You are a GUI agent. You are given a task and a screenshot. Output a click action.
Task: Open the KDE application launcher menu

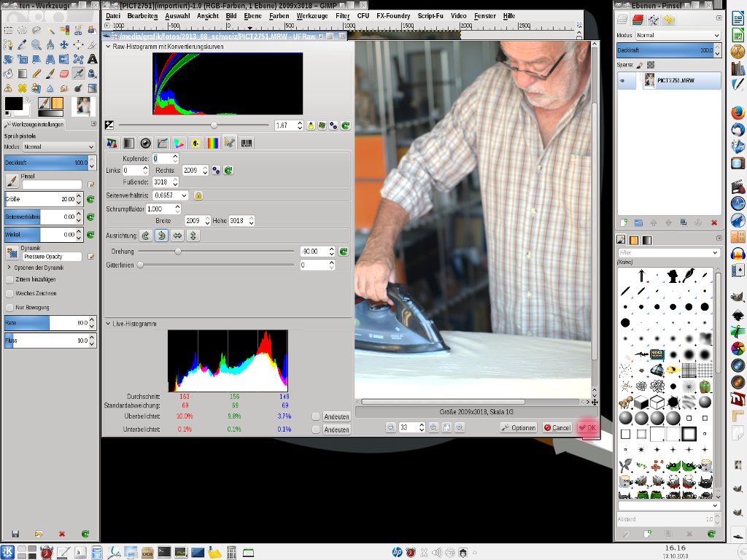click(x=7, y=552)
